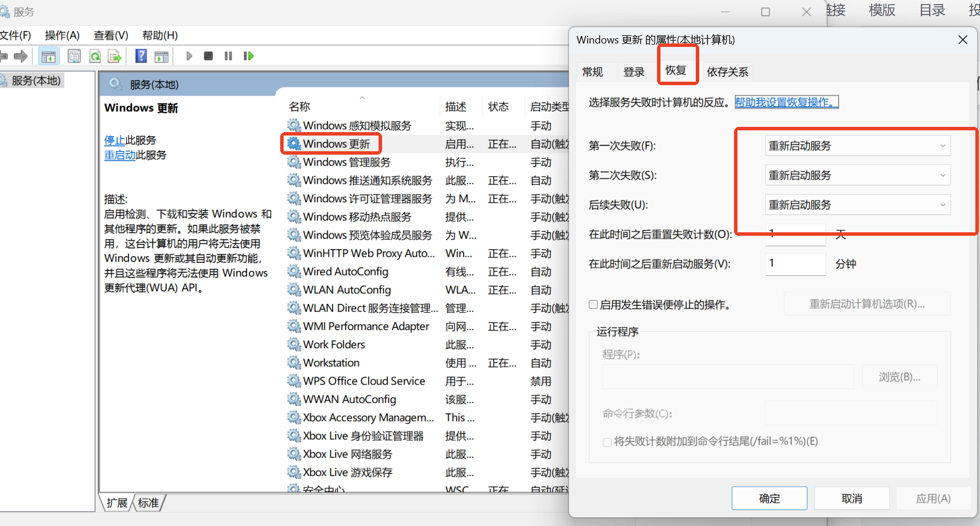Image resolution: width=980 pixels, height=526 pixels.
Task: Open Properties via the toolbar icon
Action: click(74, 56)
